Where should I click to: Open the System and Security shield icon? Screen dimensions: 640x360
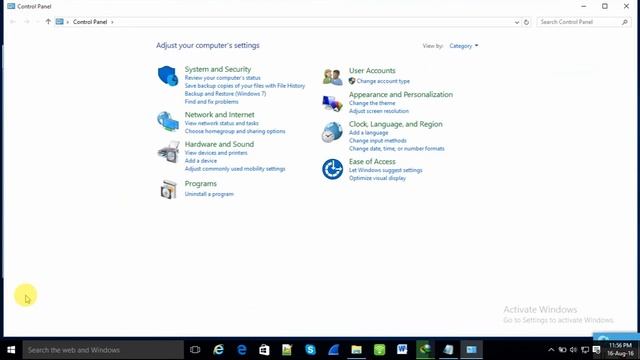[x=168, y=76]
